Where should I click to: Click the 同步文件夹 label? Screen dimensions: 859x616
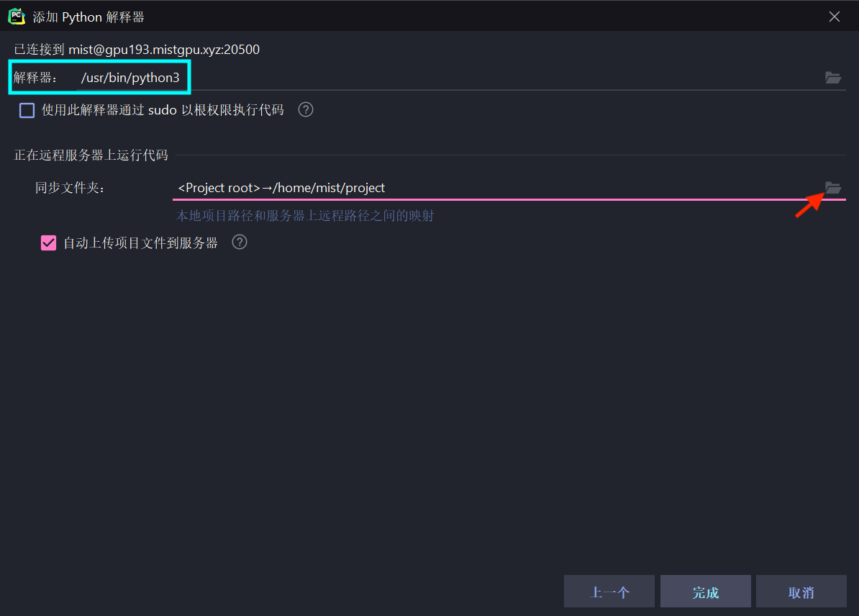tap(70, 188)
